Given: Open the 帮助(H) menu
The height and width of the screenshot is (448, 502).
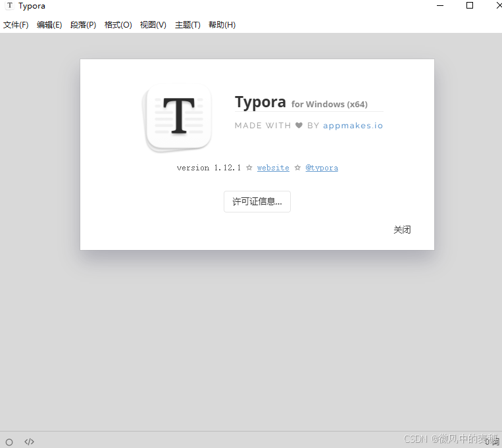Looking at the screenshot, I should tap(222, 24).
